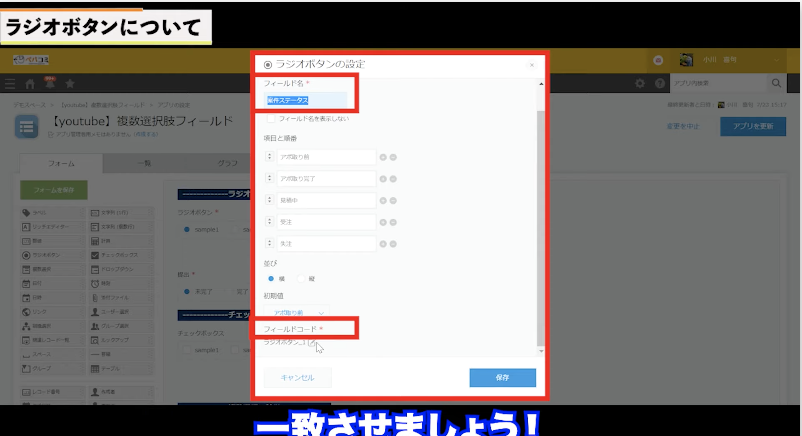Enable フィールド名を表示しない checkbox

tap(271, 119)
